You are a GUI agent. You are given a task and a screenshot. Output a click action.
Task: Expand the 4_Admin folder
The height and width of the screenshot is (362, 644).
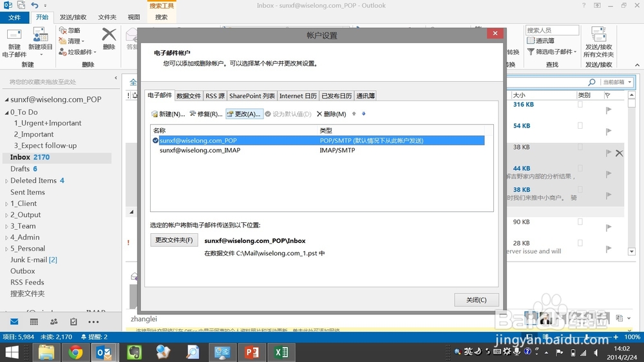(6, 238)
